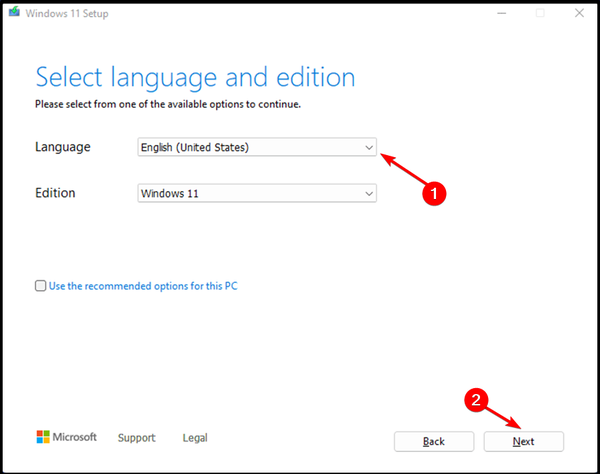The width and height of the screenshot is (600, 474).
Task: Click the maximize icon in title bar
Action: click(x=540, y=13)
